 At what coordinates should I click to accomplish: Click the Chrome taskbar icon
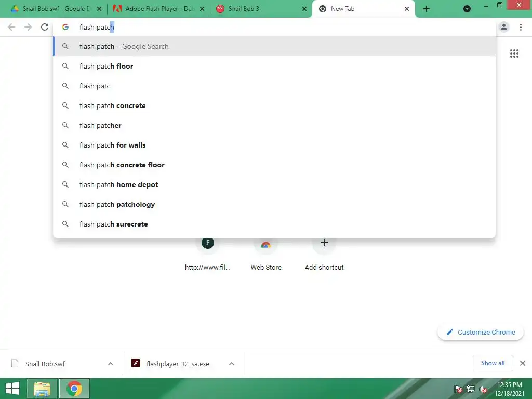point(74,389)
